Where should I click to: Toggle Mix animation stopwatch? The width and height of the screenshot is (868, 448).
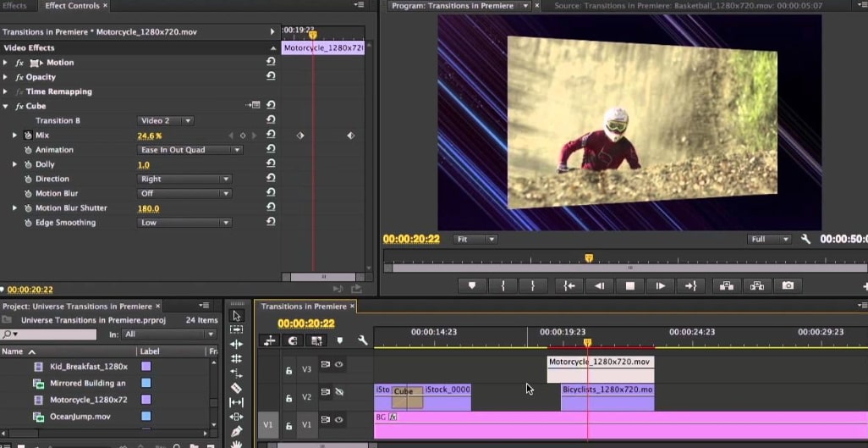pos(28,136)
